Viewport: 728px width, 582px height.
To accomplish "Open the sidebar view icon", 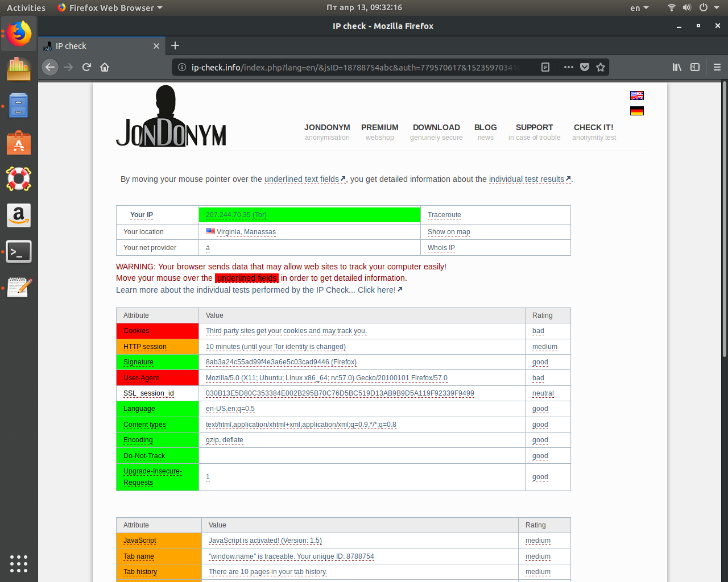I will click(x=695, y=66).
